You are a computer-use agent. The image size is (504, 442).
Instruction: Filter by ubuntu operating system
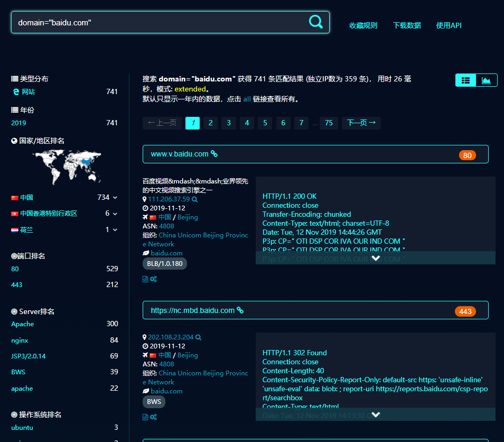click(x=22, y=428)
